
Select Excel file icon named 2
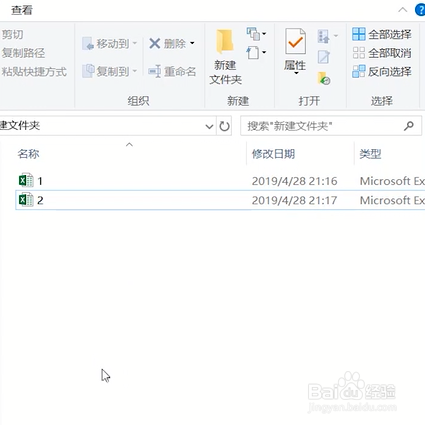coord(26,200)
